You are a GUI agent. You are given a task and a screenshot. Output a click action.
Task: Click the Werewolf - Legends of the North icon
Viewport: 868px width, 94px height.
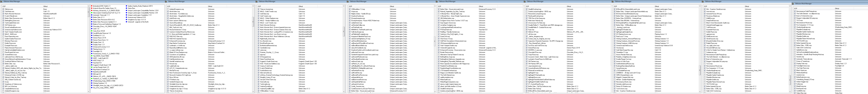tap(127, 22)
